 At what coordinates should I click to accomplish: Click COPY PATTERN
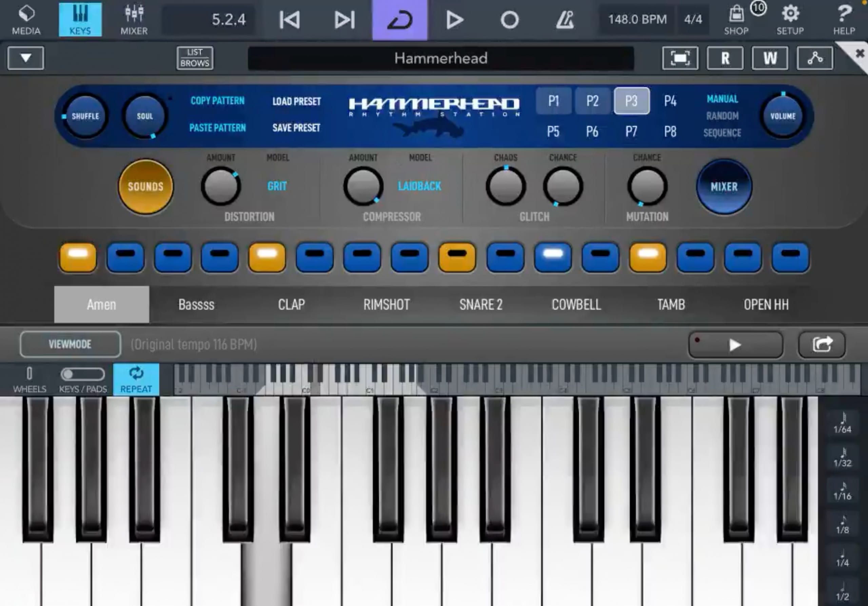click(217, 101)
